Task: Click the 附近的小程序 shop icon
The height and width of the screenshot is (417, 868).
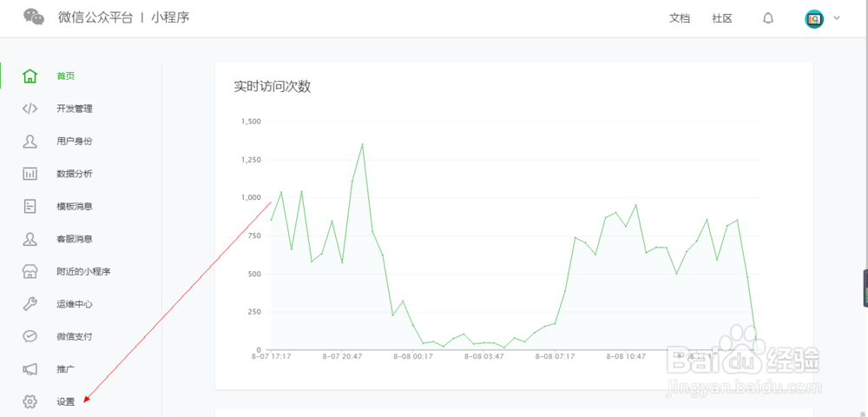Action: pos(30,271)
